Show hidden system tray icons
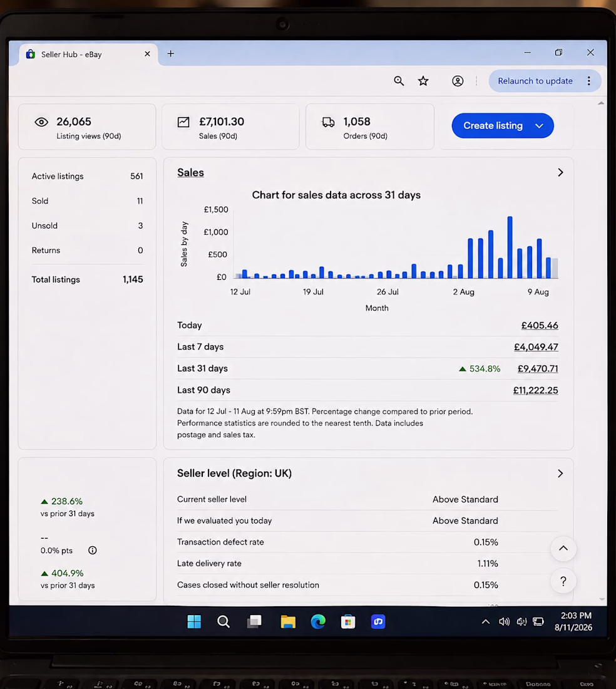Screen dimensions: 616x689 pyautogui.click(x=486, y=622)
